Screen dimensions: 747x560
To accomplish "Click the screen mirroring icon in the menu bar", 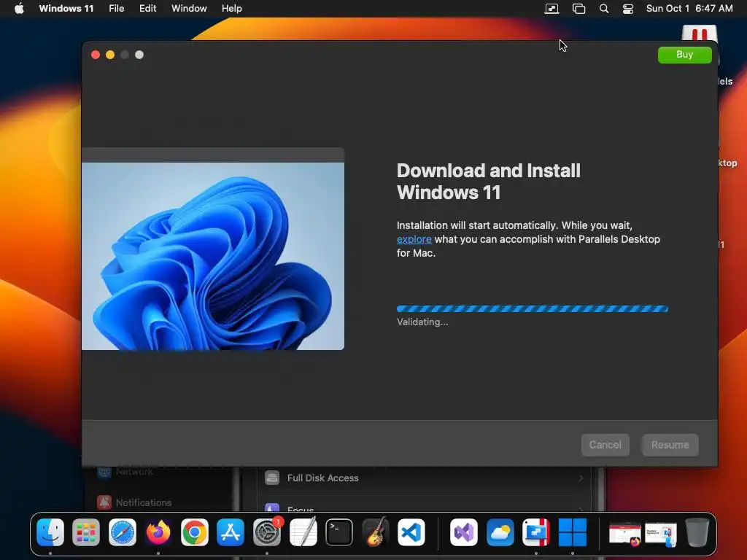I will (x=551, y=9).
